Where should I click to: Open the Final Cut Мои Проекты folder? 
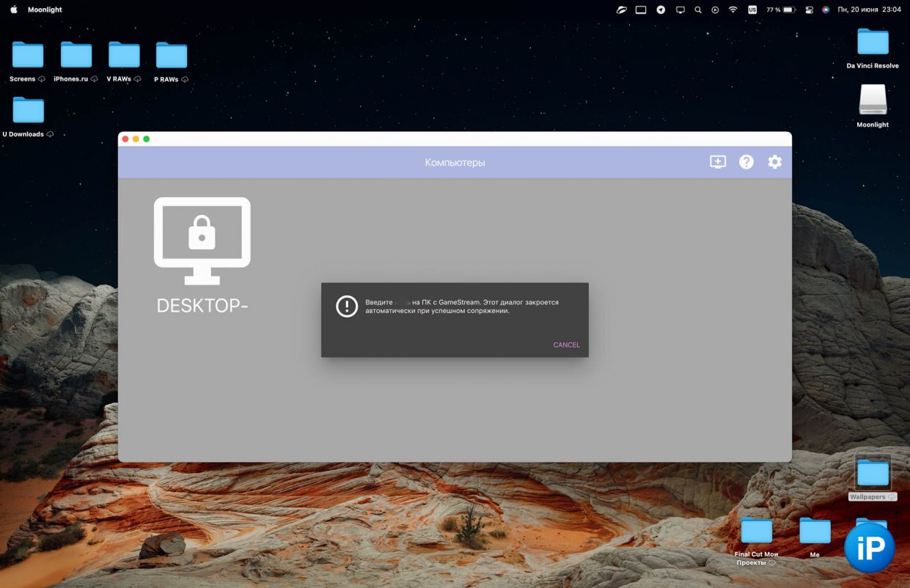756,530
